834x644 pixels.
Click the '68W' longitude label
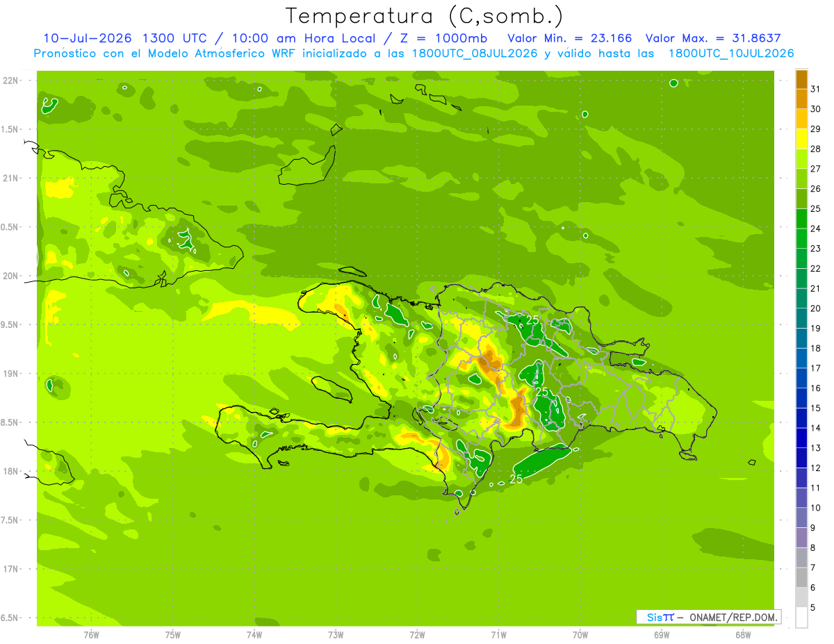point(743,634)
